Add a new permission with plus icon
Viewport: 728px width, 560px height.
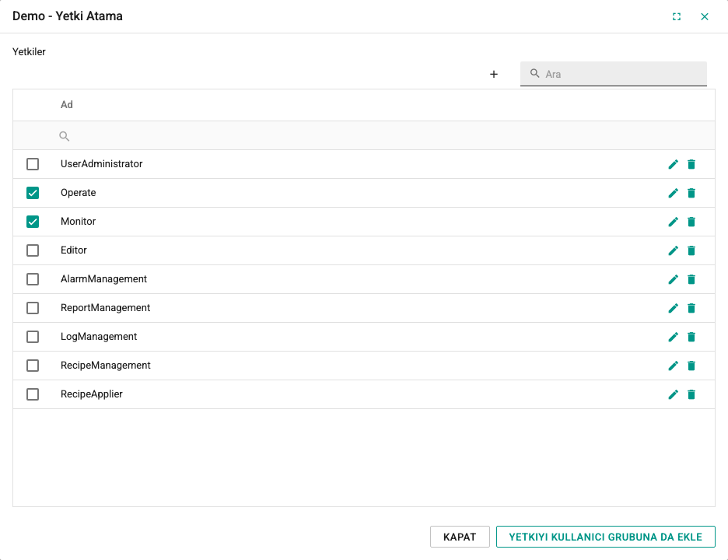[494, 75]
